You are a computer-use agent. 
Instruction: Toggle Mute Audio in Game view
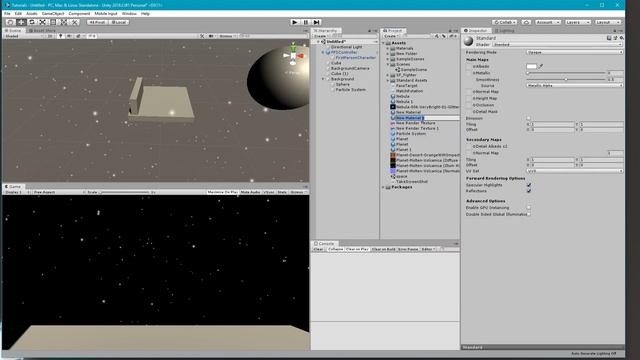[250, 192]
